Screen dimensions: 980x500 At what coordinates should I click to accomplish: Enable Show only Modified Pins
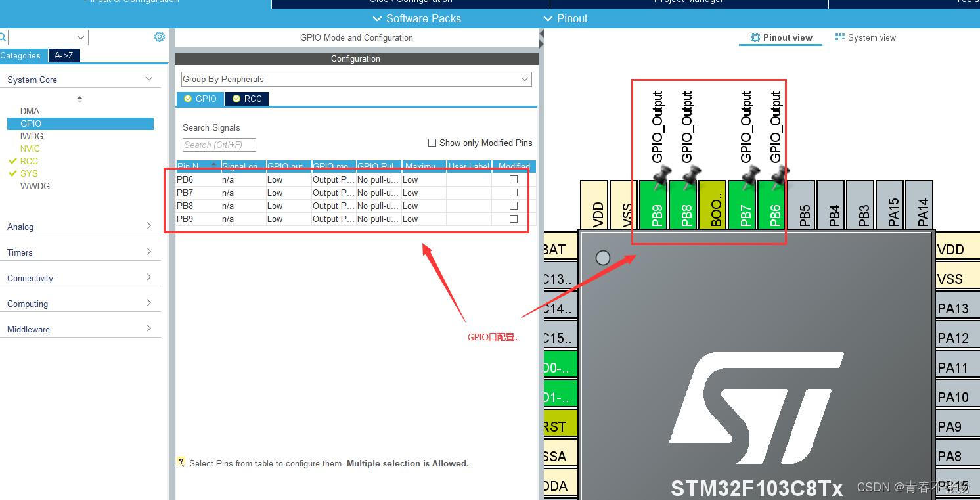(432, 143)
